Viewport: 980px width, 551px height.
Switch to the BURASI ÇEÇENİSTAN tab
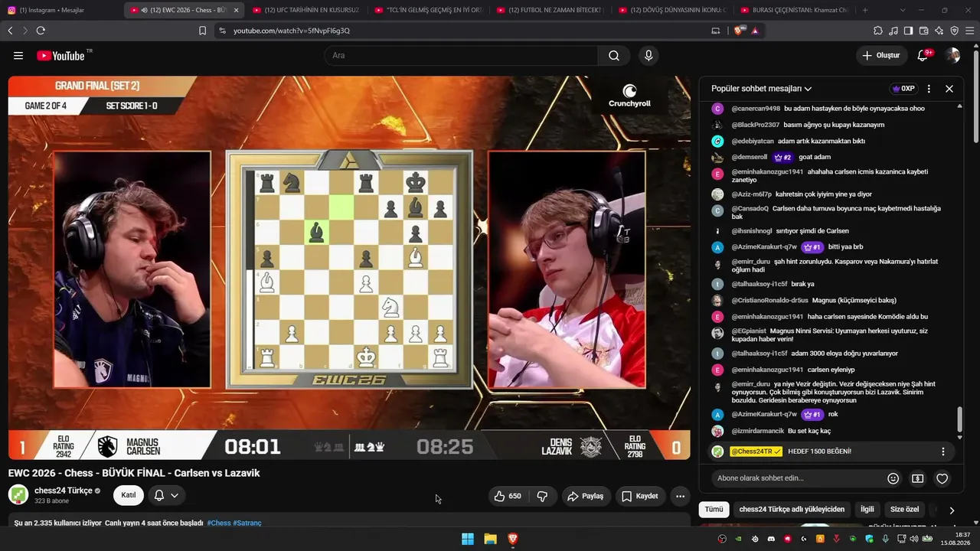tap(794, 10)
